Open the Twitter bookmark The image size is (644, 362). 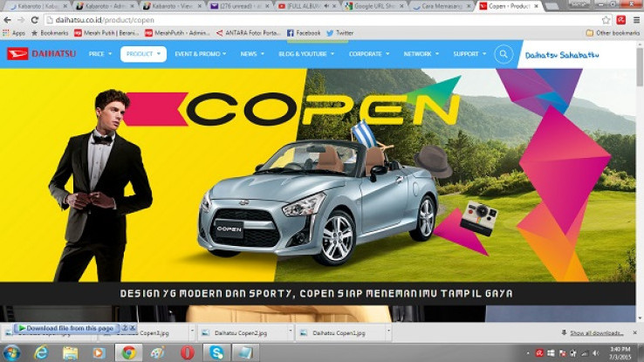340,33
